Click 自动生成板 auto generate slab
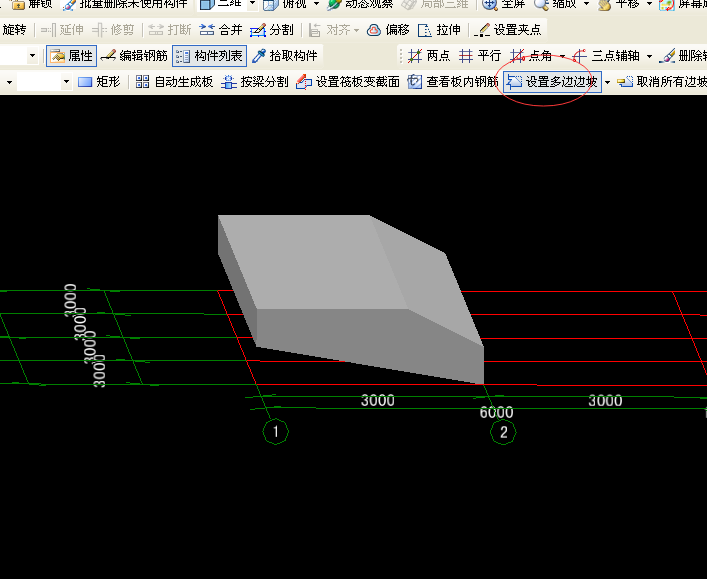 (174, 82)
